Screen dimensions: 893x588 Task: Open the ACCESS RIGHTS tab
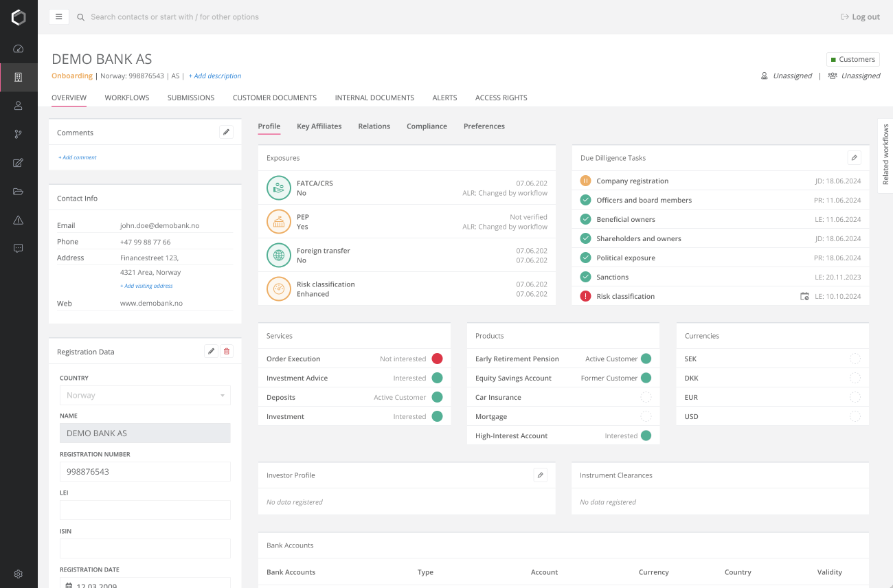point(501,98)
